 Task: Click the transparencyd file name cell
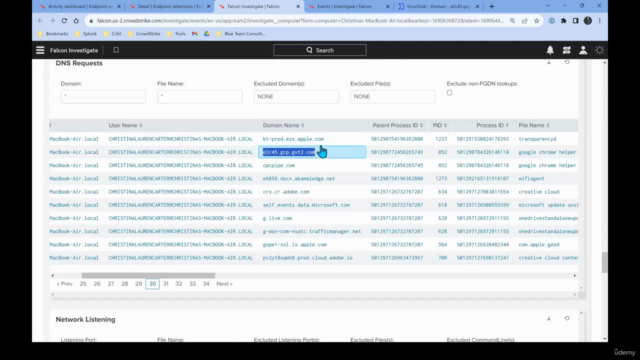pos(537,139)
